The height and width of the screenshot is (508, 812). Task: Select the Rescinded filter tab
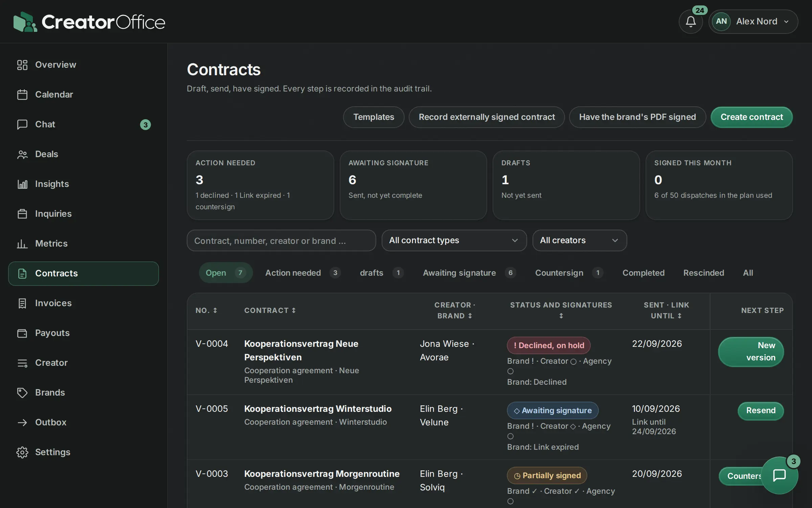click(704, 273)
